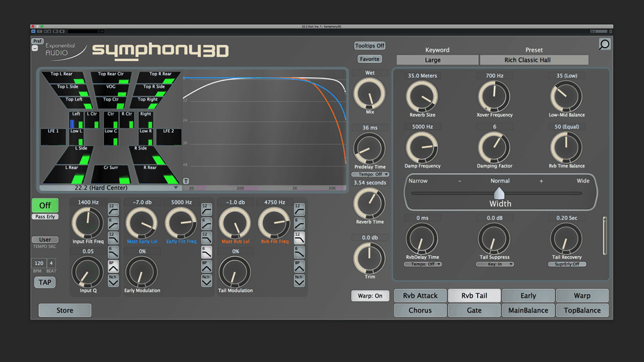Screen dimensions: 644x362
Task: Toggle Pass Erly switch
Action: click(45, 217)
